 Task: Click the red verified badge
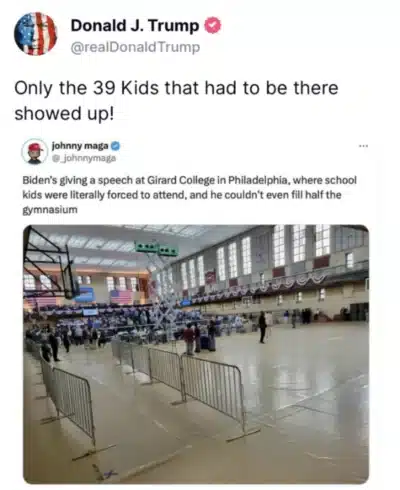tap(212, 26)
